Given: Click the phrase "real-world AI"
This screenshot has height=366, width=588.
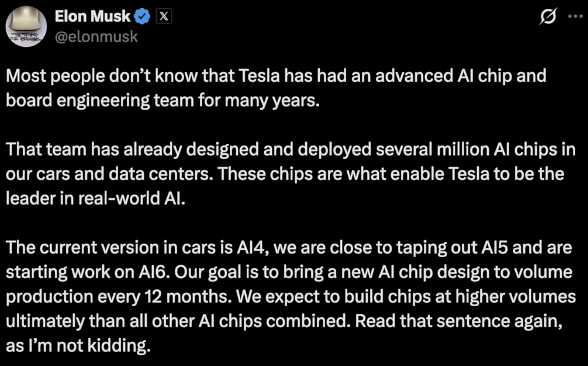Looking at the screenshot, I should [131, 199].
